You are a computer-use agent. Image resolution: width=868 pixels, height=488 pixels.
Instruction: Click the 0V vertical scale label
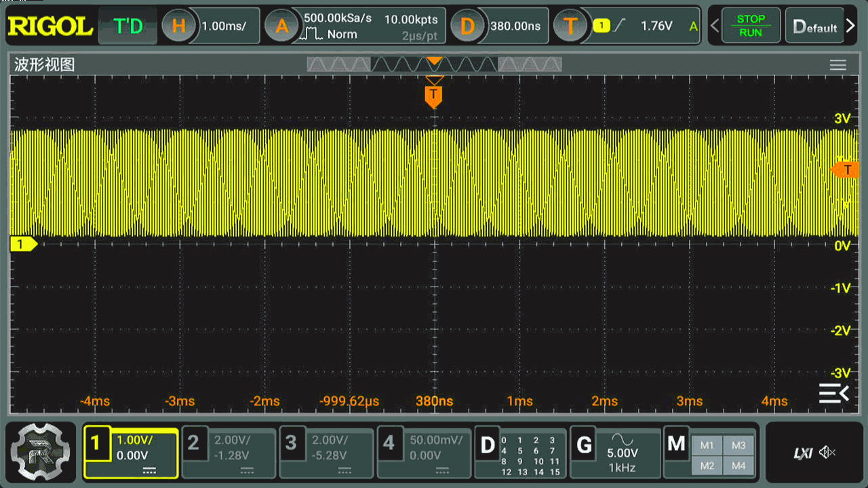coord(842,246)
